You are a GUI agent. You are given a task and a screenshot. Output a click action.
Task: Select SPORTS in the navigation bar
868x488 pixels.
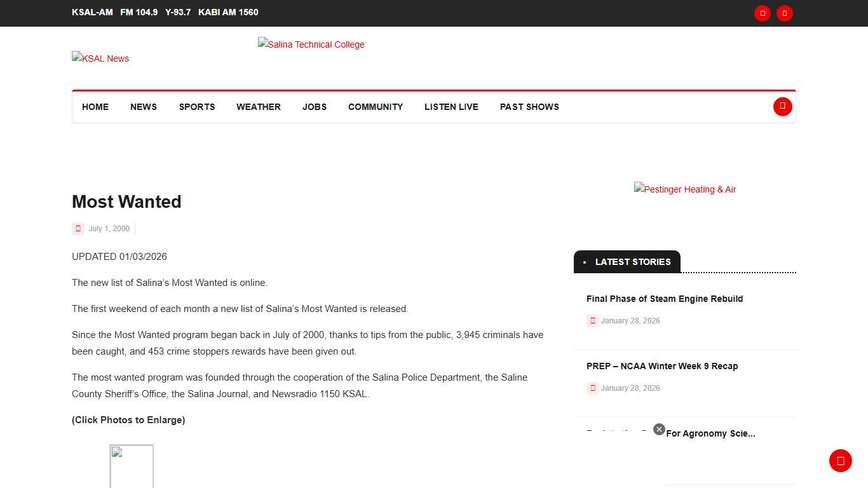pos(197,107)
